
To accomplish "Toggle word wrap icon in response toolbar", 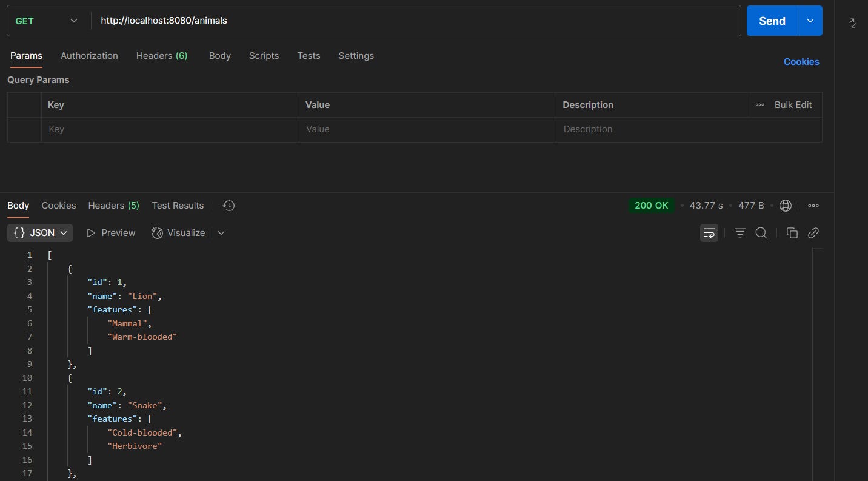I will pos(709,233).
